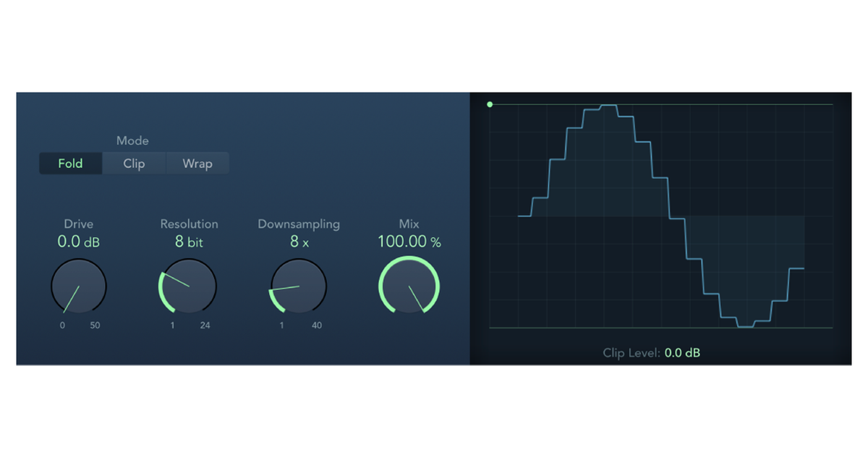Click the Mix knob
Screen dimensions: 868x458
coord(409,287)
